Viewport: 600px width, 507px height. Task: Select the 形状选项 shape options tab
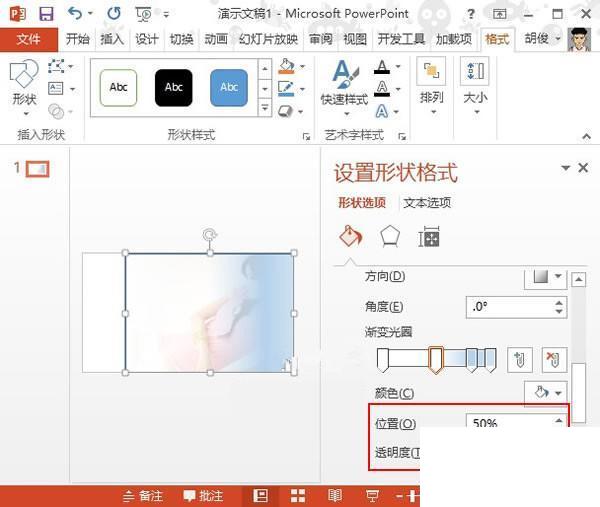(x=362, y=202)
